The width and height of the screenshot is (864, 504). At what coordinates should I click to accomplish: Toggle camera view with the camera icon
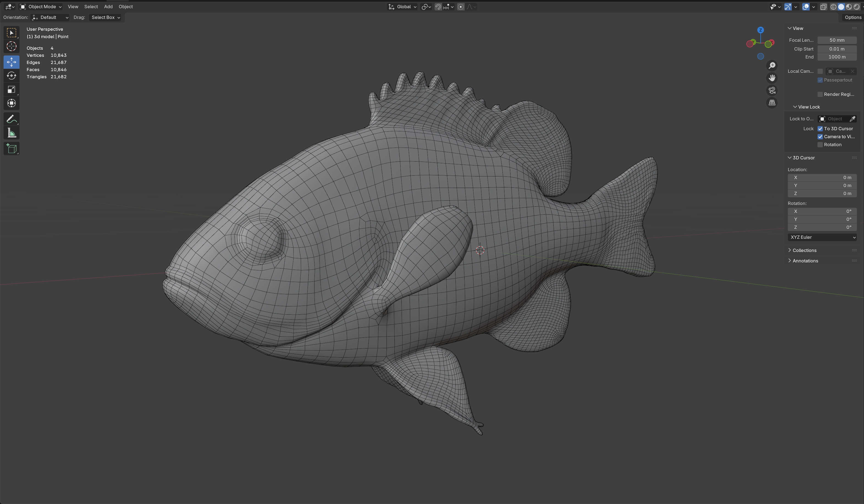coord(772,90)
